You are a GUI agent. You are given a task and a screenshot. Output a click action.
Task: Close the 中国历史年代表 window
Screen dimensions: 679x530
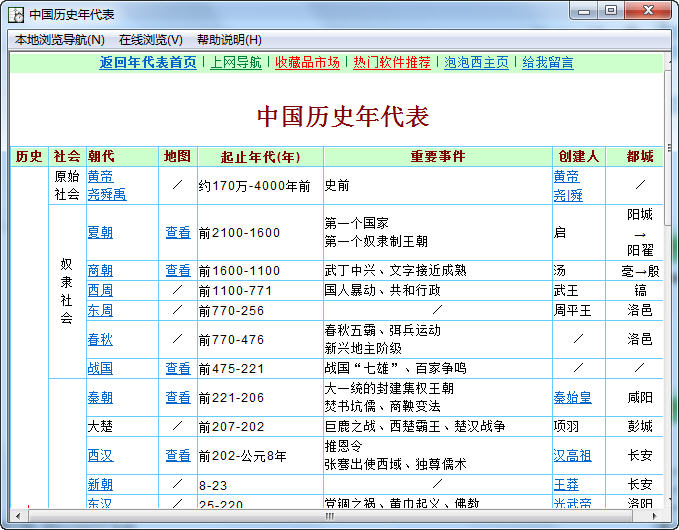pyautogui.click(x=648, y=11)
